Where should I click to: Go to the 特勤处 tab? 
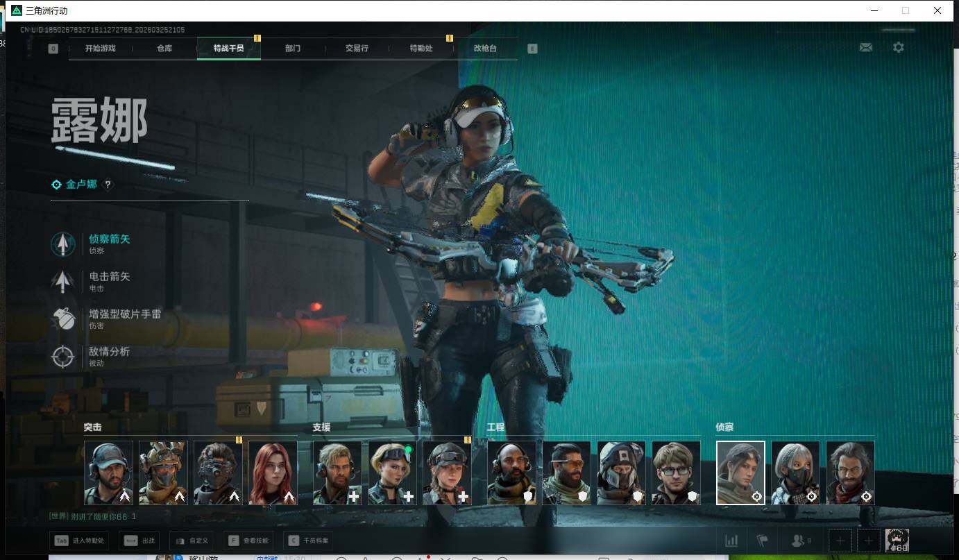(421, 49)
